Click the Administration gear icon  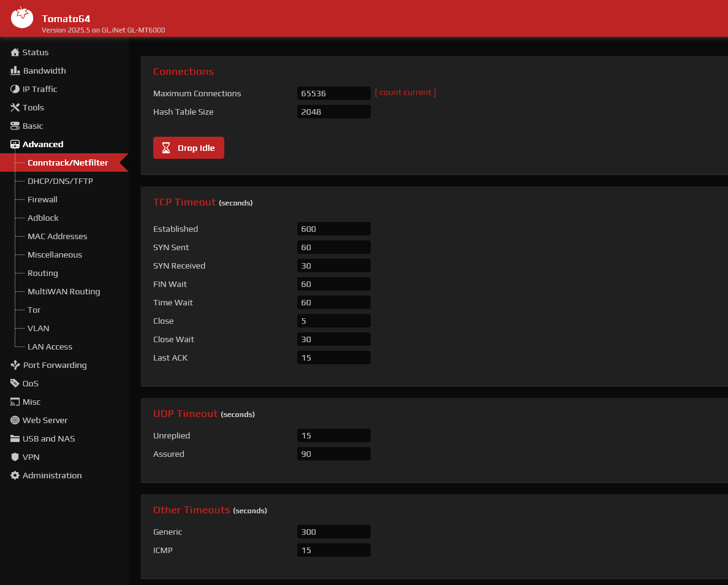[15, 475]
